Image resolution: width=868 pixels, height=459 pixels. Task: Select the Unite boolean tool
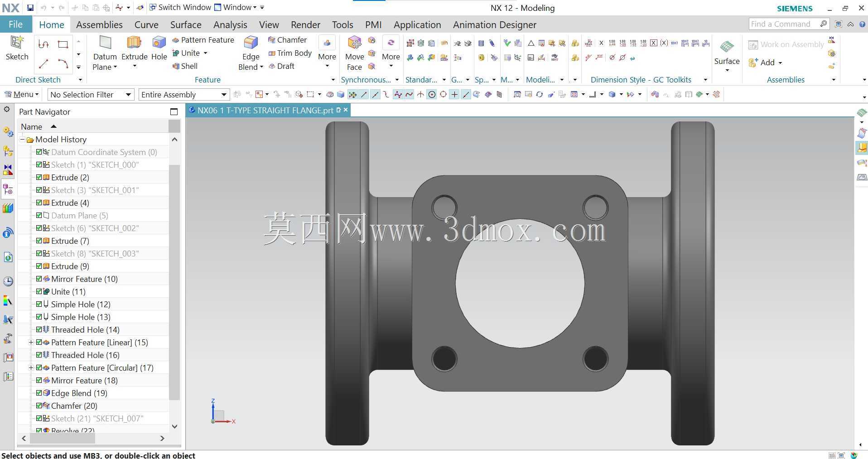coord(186,53)
